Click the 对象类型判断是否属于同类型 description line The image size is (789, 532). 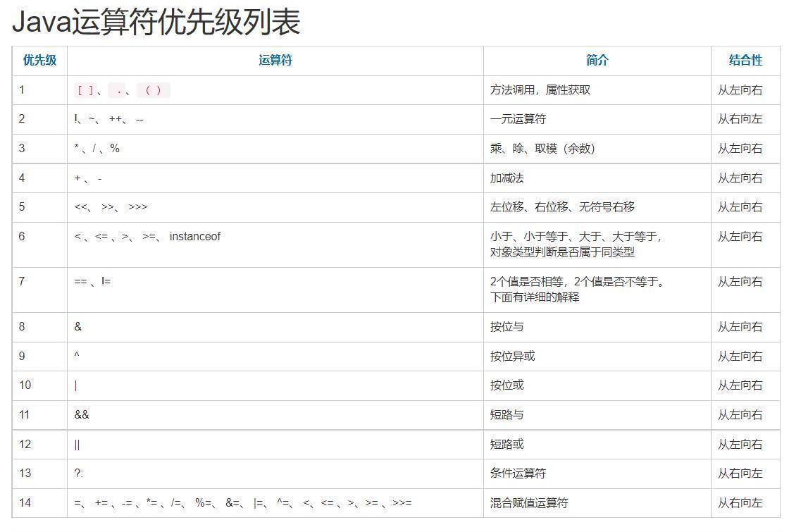(562, 252)
